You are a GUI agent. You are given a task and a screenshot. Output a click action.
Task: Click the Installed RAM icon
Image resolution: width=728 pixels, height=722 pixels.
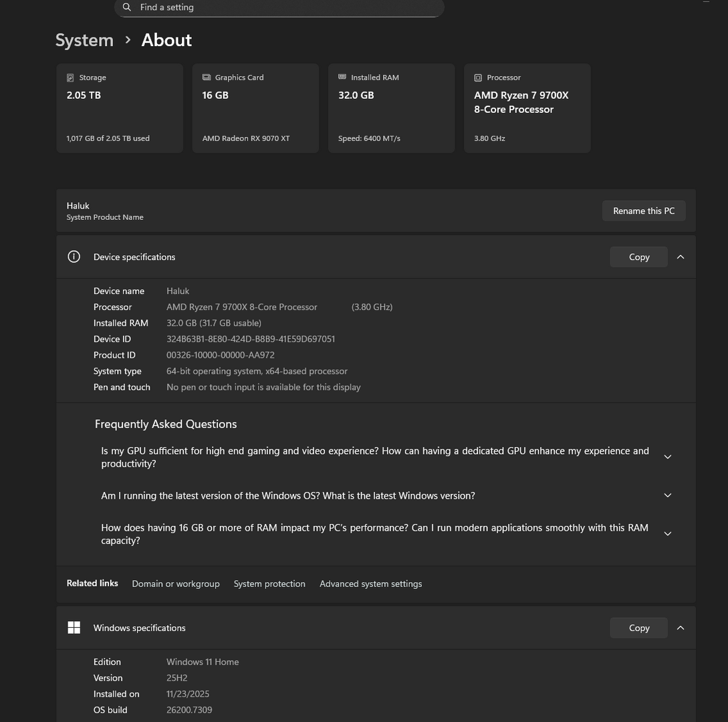click(342, 78)
